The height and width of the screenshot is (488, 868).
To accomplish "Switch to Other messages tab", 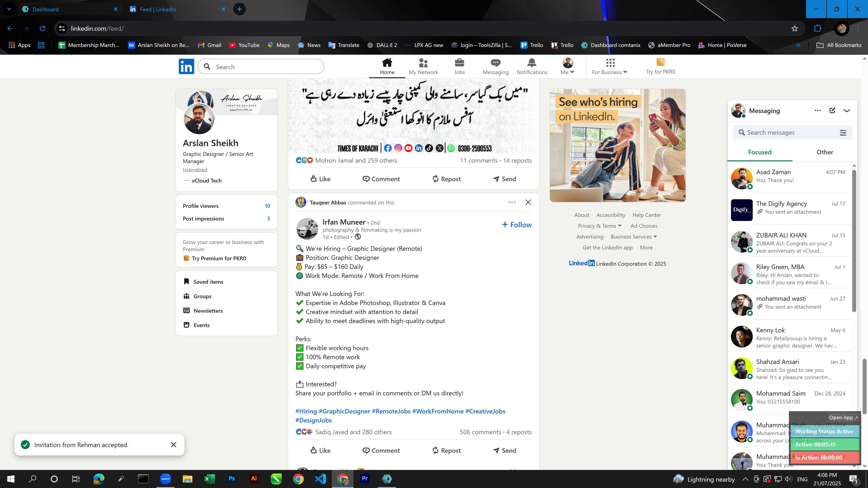I will click(825, 152).
